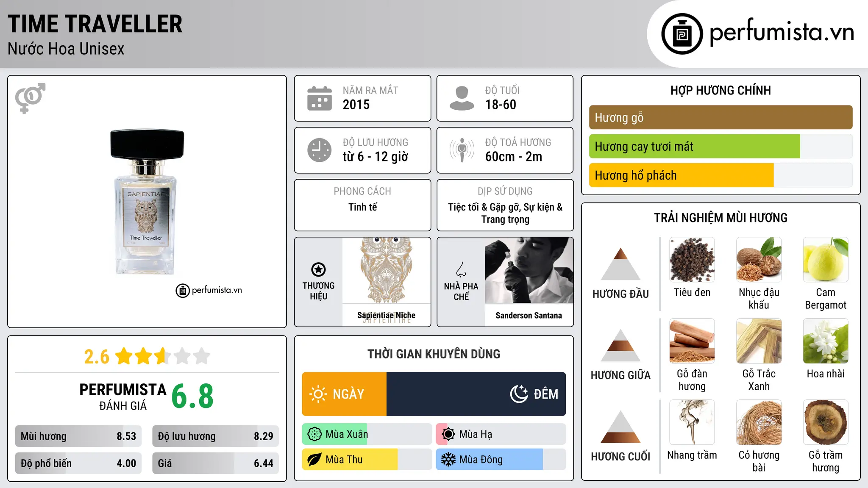868x488 pixels.
Task: Click the Hương hổ phách accord bar
Action: coord(721,175)
